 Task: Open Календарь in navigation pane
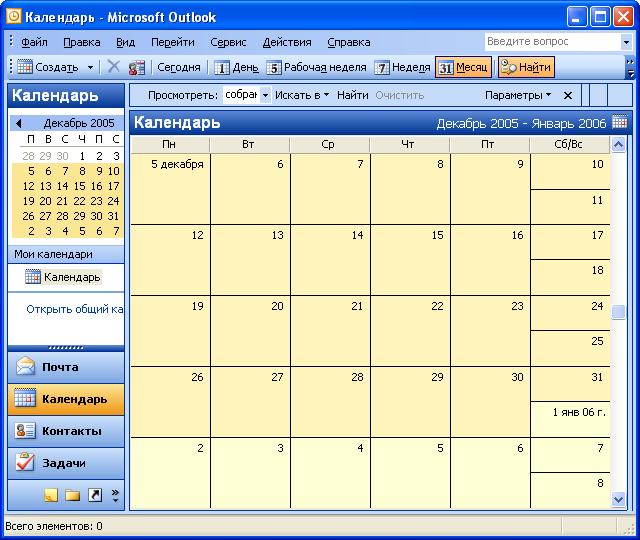pyautogui.click(x=66, y=399)
